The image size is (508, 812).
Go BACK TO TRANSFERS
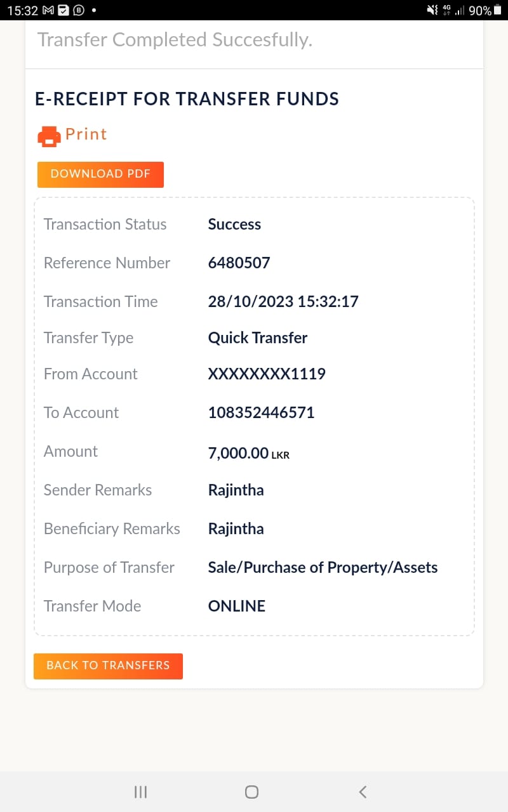point(108,665)
